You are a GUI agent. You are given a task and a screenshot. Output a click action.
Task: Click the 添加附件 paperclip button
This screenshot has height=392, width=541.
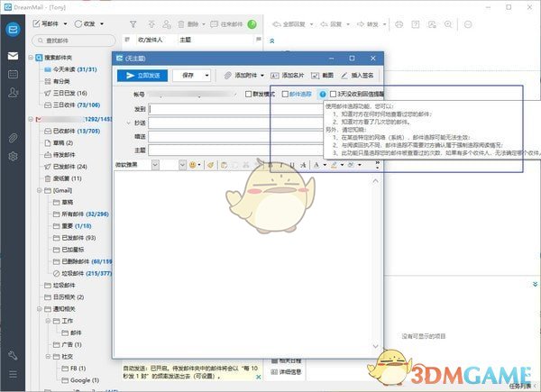pos(243,76)
